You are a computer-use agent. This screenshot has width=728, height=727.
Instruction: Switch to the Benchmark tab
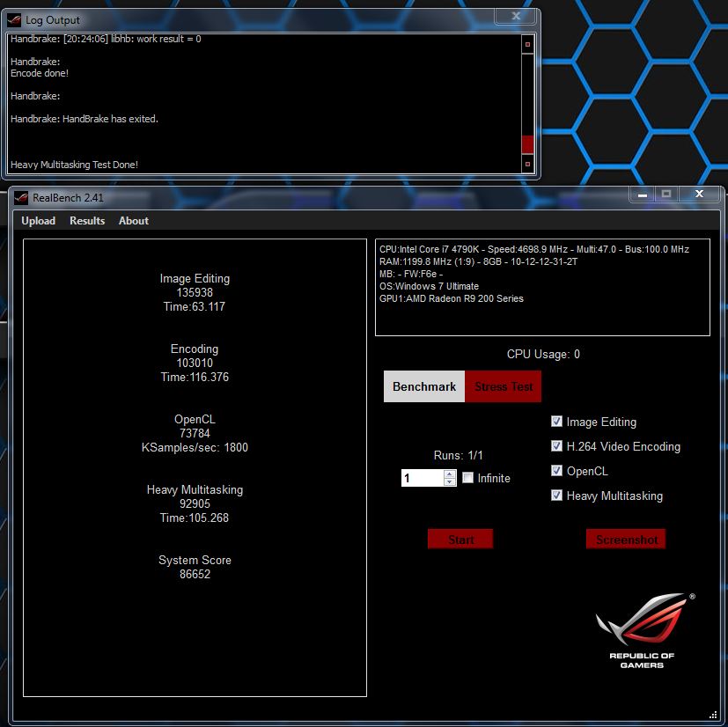(x=424, y=386)
